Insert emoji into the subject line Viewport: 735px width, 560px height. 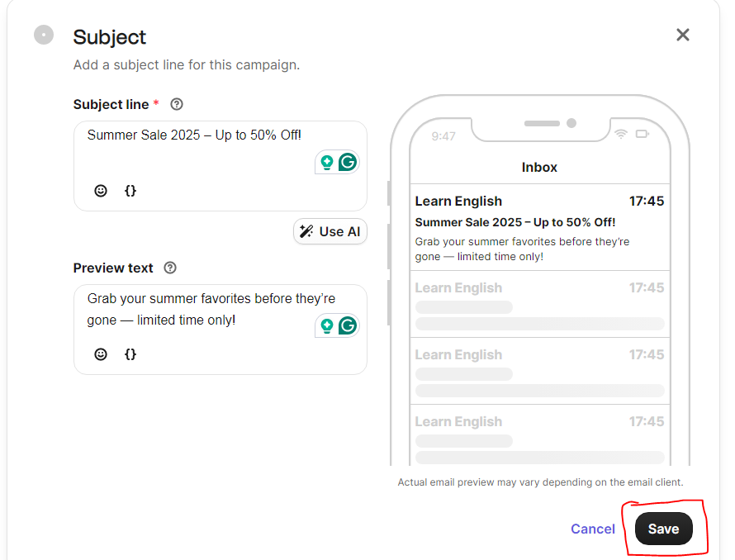pyautogui.click(x=101, y=191)
